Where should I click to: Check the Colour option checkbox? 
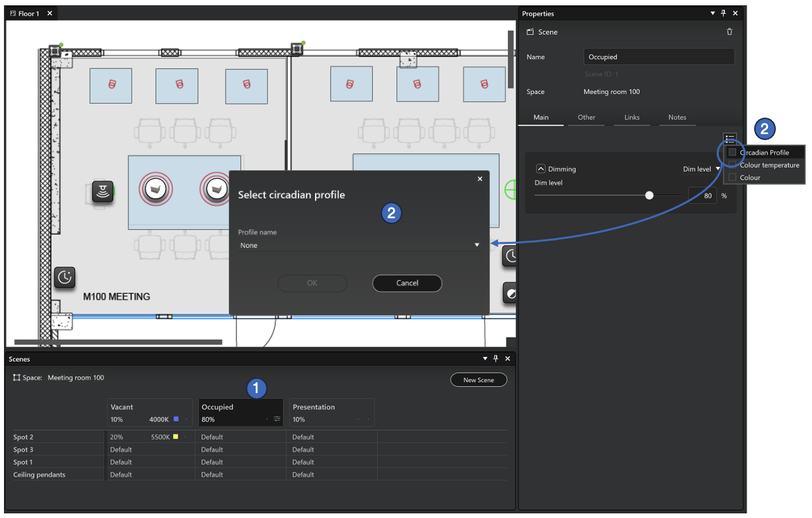pos(732,177)
